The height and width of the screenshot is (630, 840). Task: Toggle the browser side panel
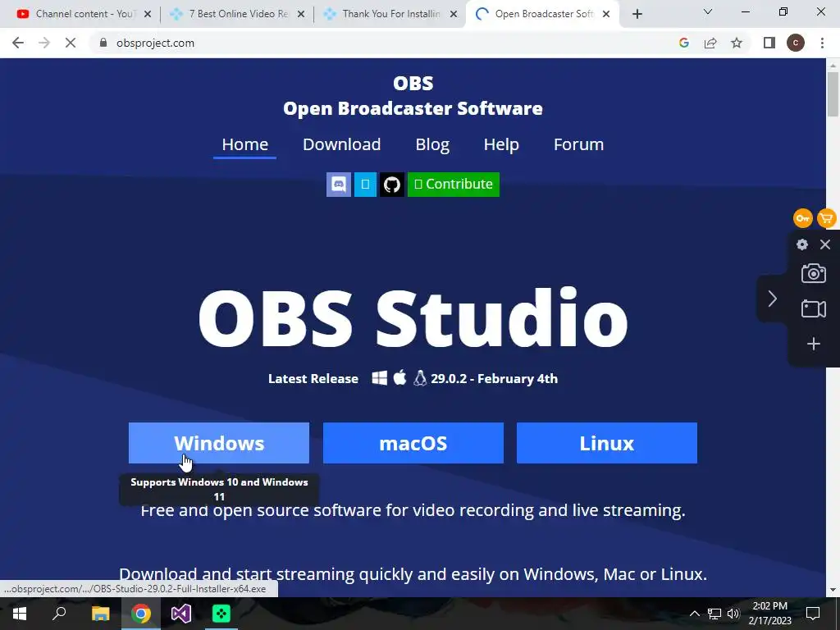click(769, 43)
